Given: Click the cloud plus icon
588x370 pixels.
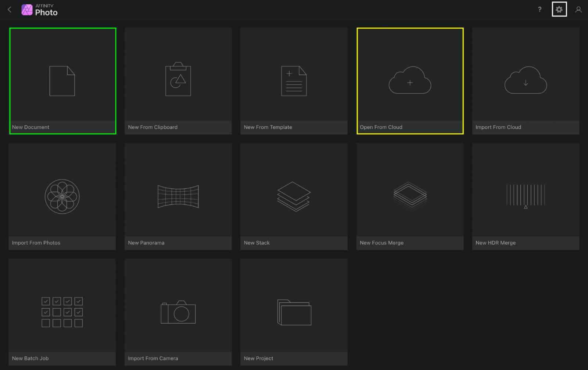Looking at the screenshot, I should pos(410,80).
